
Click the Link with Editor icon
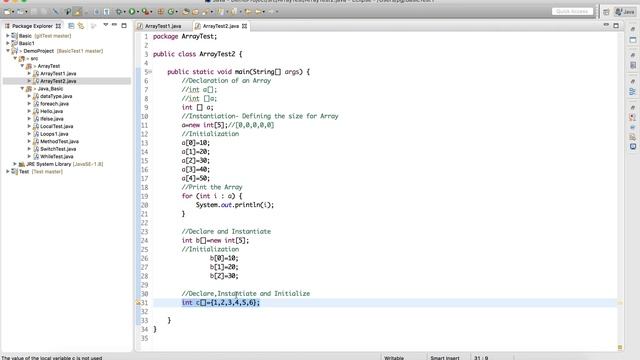click(81, 26)
